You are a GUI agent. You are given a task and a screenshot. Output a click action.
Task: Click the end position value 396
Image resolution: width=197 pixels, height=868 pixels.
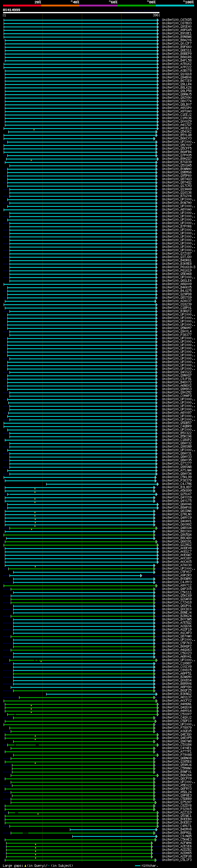pos(155,15)
